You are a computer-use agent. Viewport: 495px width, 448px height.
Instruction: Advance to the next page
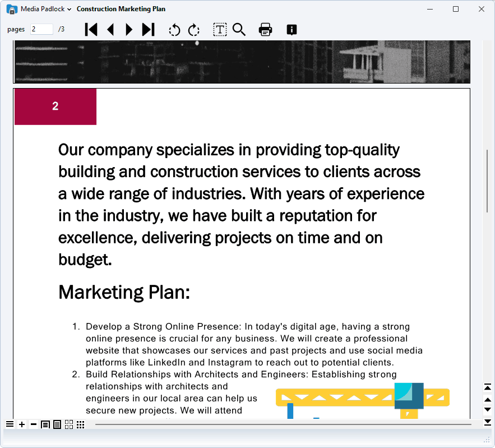coord(129,30)
